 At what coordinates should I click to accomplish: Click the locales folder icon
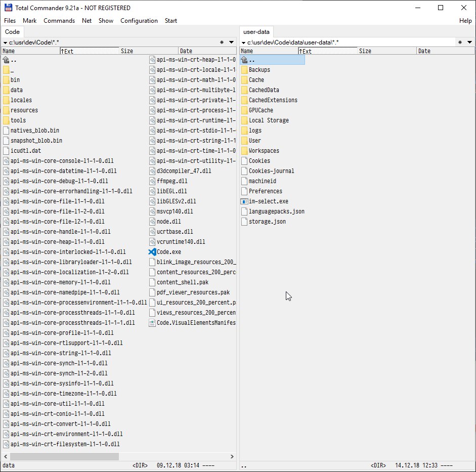point(6,100)
